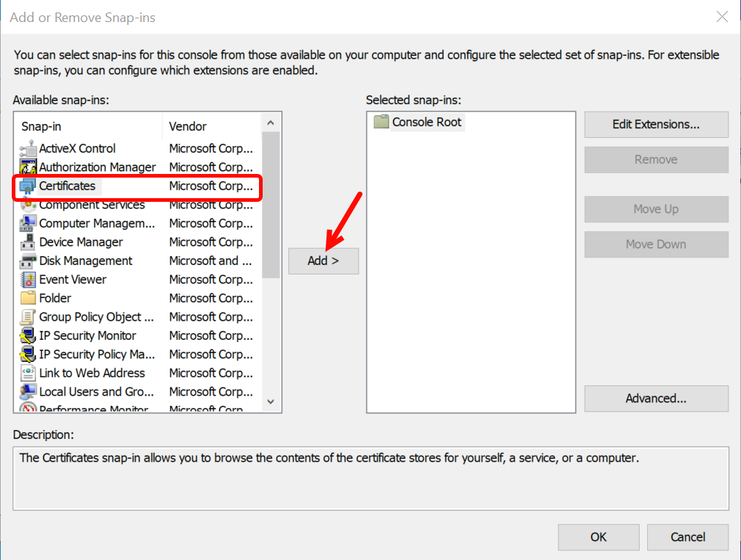741x560 pixels.
Task: Click the Advanced... button
Action: pos(656,399)
